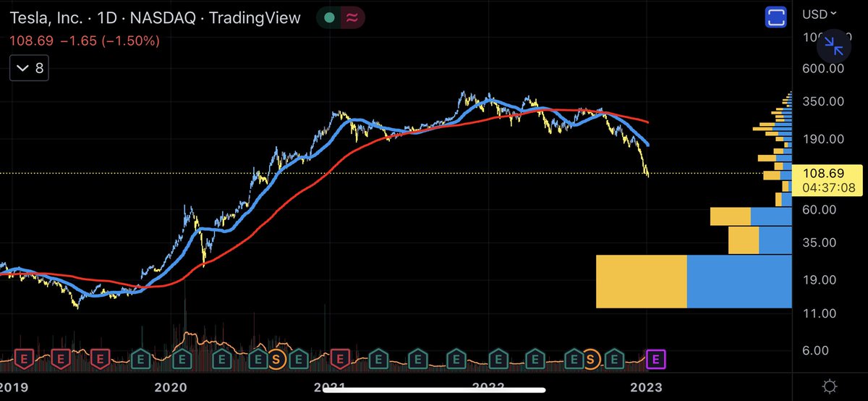Open the purple upcoming earnings marker
868x401 pixels.
[656, 358]
